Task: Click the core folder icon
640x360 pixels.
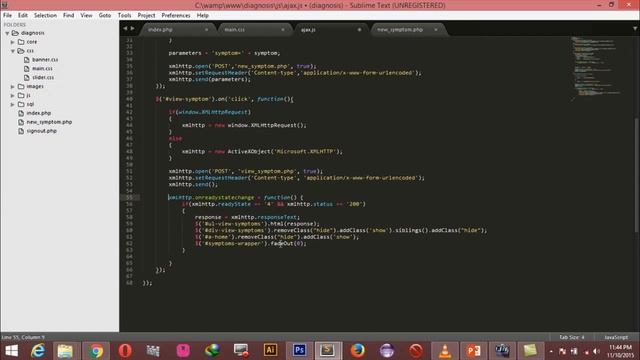Action: tap(21, 42)
